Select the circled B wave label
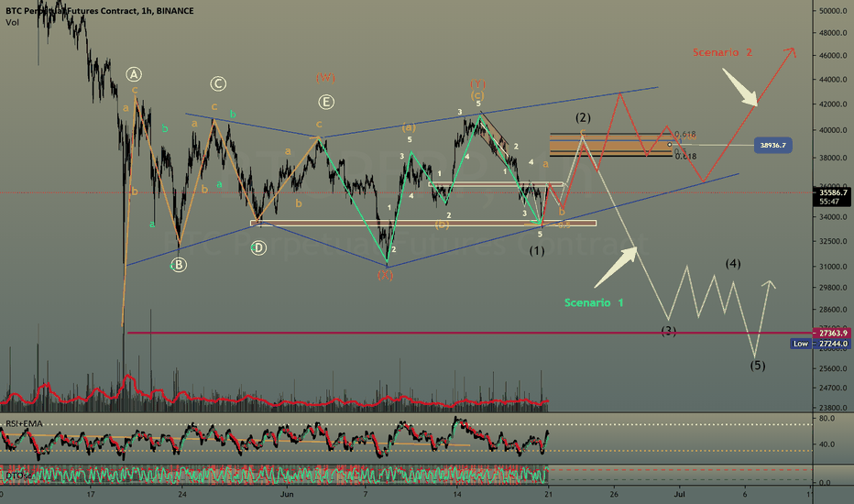The image size is (854, 504). (179, 265)
